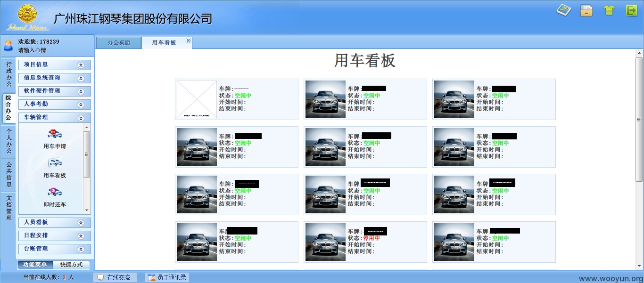
Task: Click the user avatar icon
Action: click(8, 46)
